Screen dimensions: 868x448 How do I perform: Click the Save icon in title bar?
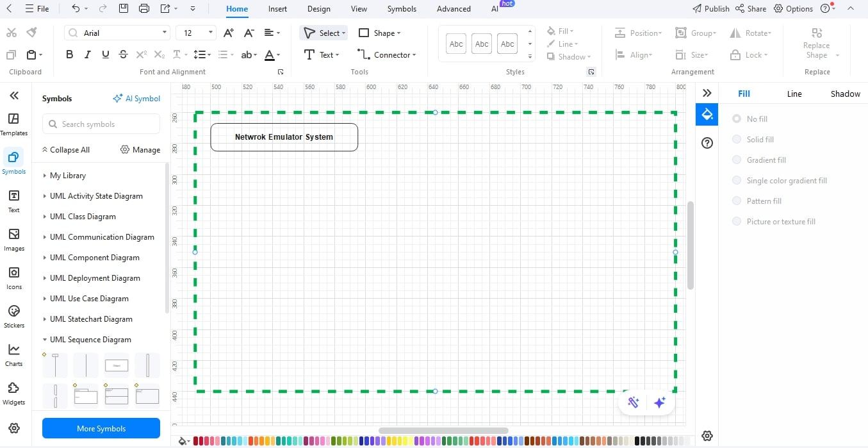(124, 8)
